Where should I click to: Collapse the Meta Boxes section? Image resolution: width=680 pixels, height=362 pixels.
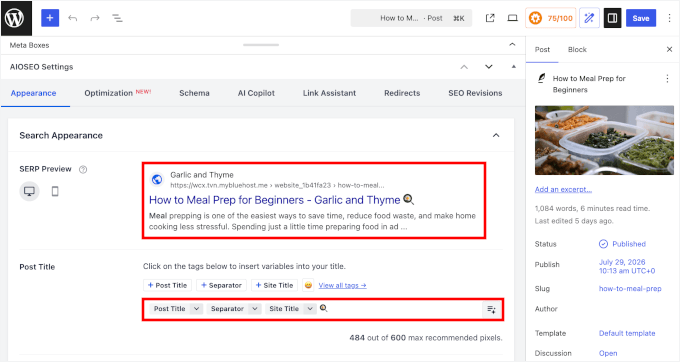(512, 45)
